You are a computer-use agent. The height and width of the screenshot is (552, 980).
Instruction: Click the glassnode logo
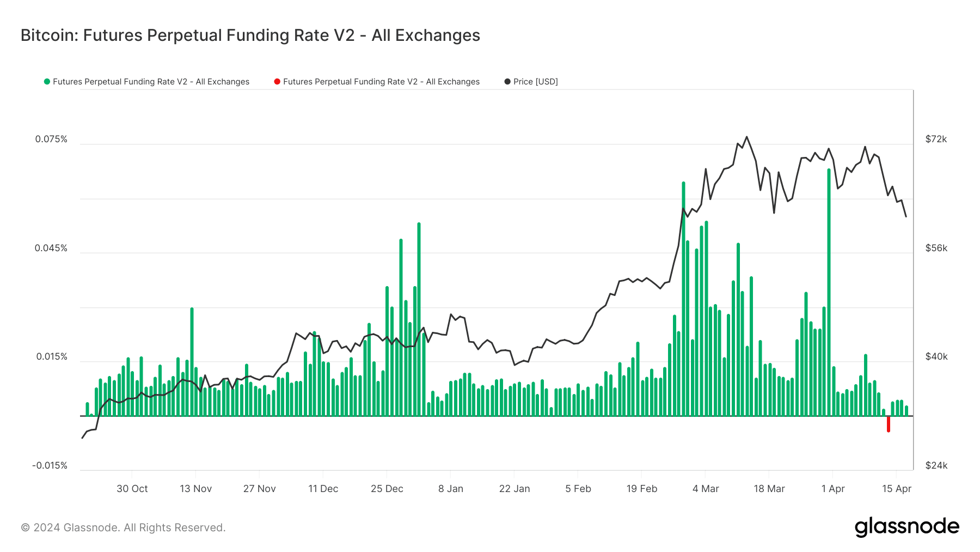coord(906,527)
